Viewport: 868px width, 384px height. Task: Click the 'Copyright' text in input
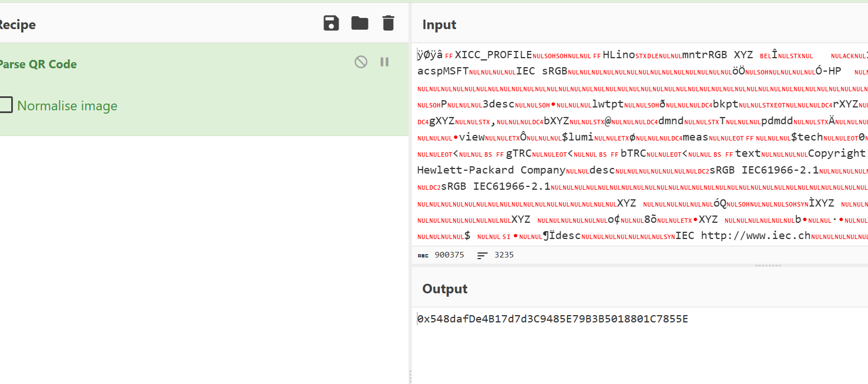tap(837, 153)
